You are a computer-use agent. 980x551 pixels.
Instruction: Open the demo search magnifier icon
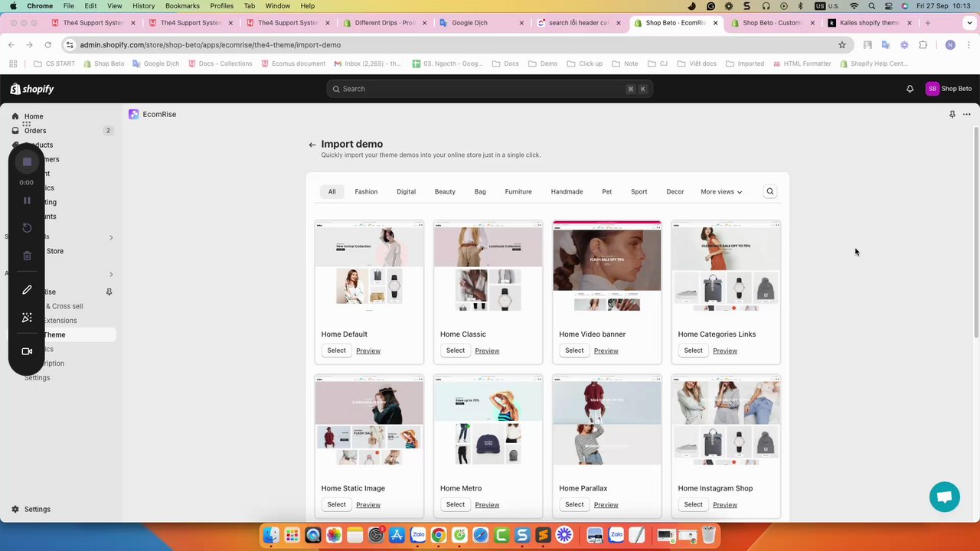(x=770, y=191)
